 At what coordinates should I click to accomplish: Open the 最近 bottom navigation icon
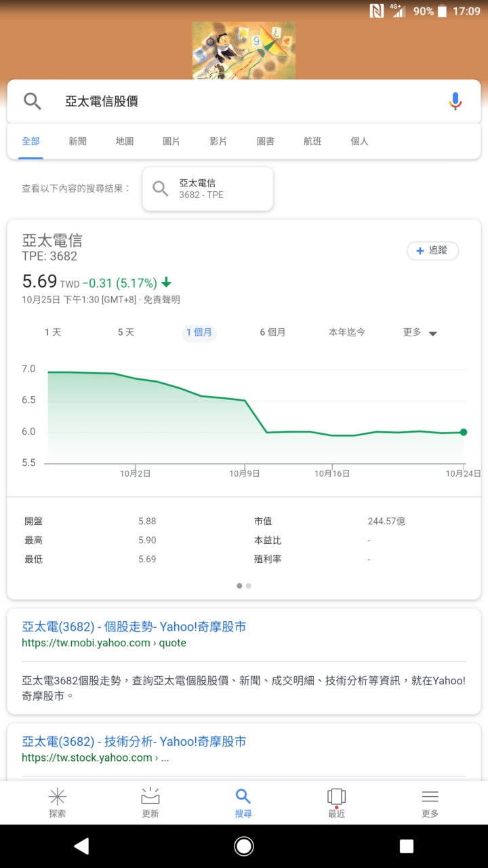point(336,803)
